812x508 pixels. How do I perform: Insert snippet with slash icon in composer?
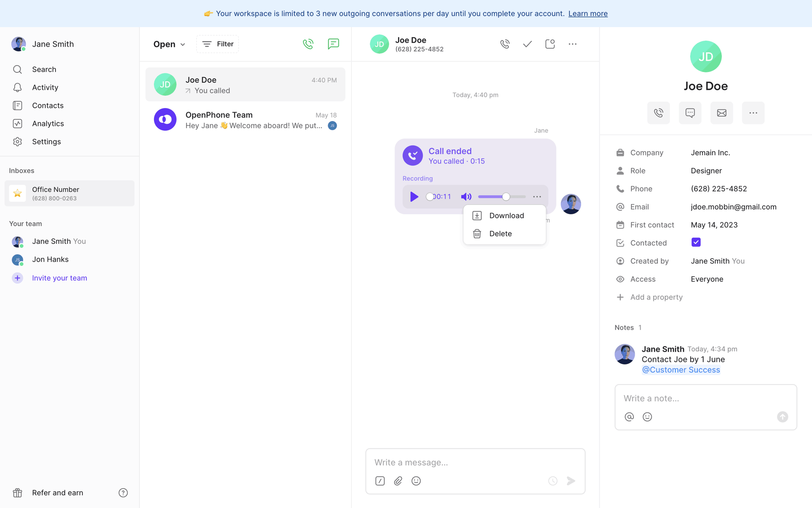[x=380, y=481]
